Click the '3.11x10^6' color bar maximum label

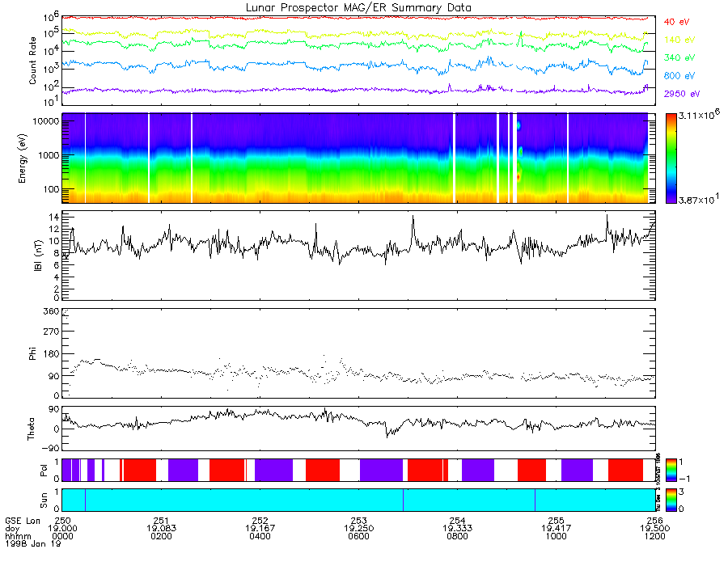click(x=699, y=115)
